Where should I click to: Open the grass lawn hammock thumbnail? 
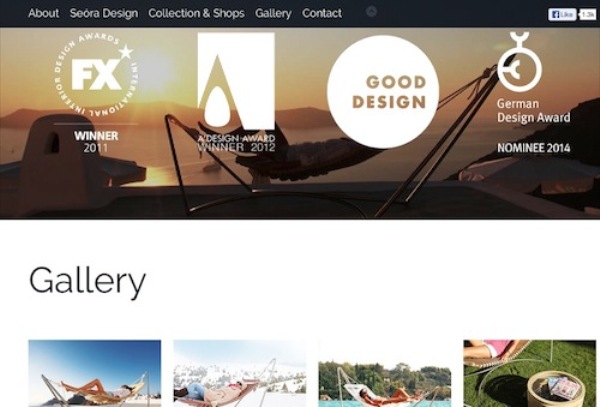(530, 373)
